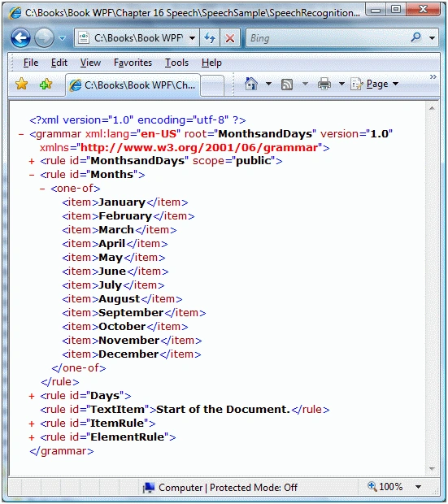The image size is (448, 504).
Task: Click the Print icon
Action: coord(324,84)
